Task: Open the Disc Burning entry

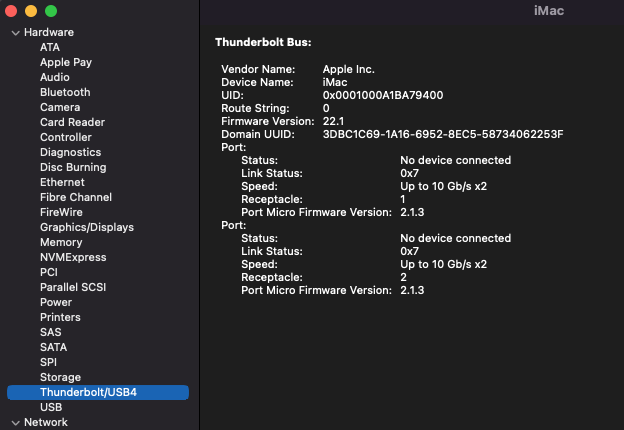Action: [73, 167]
